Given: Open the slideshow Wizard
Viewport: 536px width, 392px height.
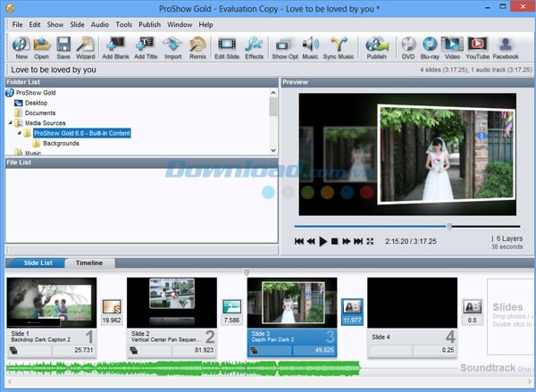Looking at the screenshot, I should point(86,47).
